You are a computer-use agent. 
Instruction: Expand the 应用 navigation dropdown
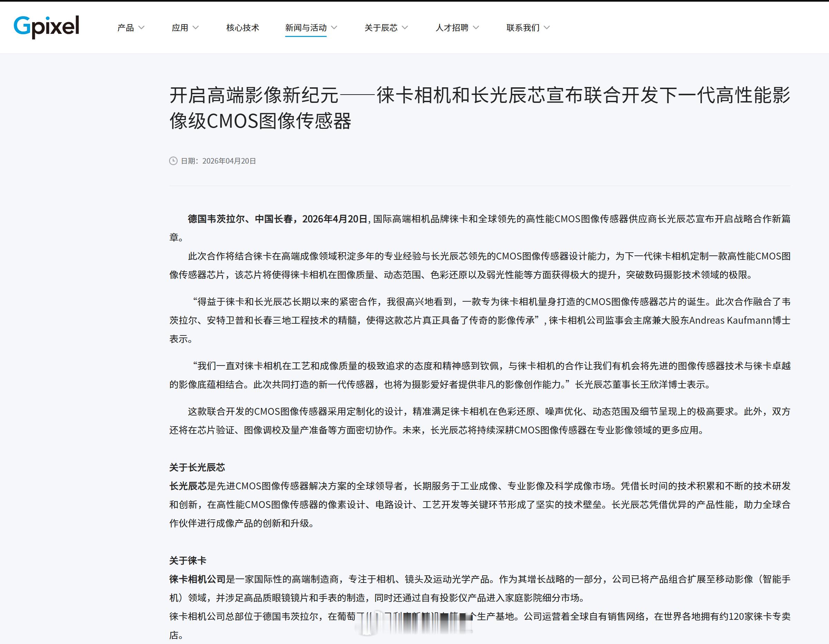[x=196, y=27]
